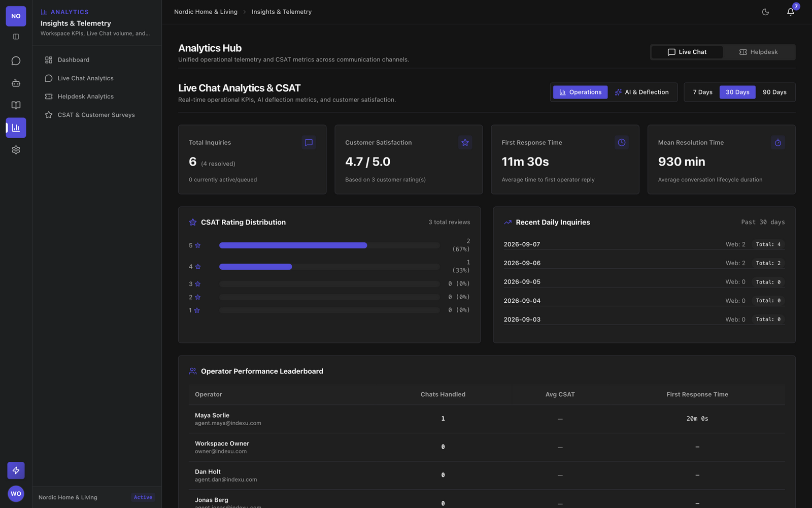812x508 pixels.
Task: Click the 2026-09-03 inquiries row
Action: 644,320
